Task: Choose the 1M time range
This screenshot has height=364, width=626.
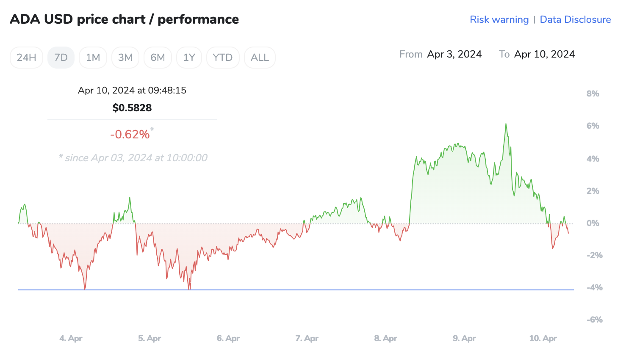Action: pos(93,58)
